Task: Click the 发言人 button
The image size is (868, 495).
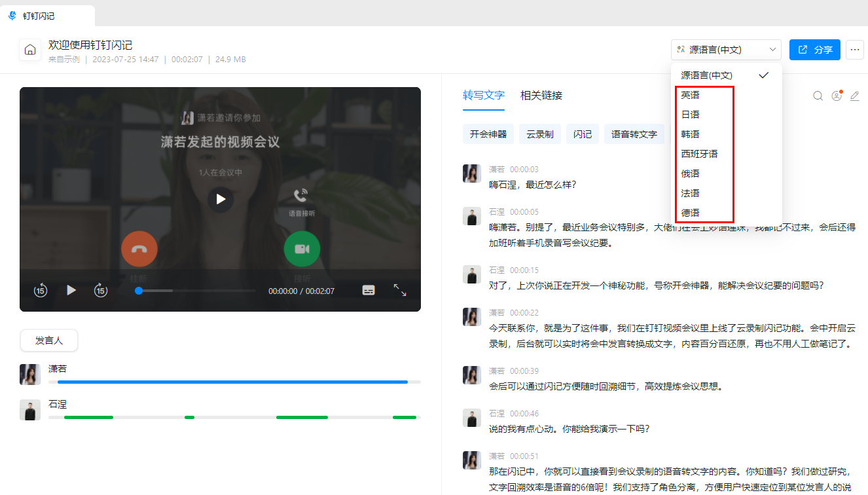Action: click(49, 340)
